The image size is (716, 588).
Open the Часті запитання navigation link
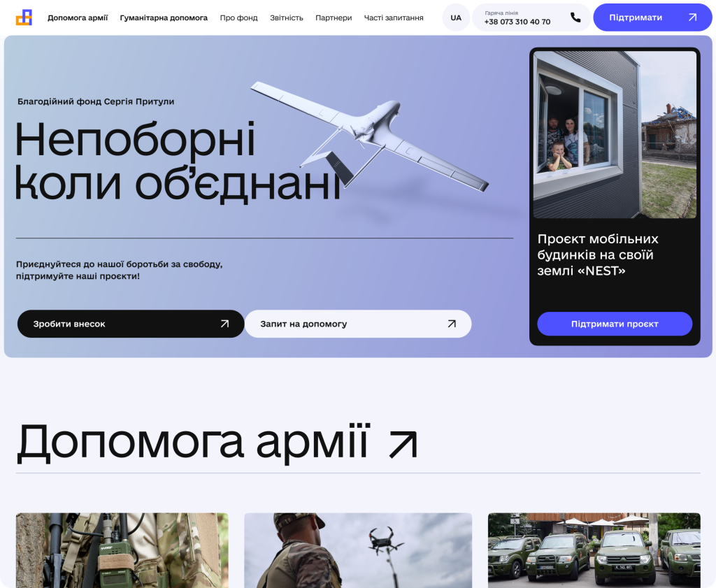tap(394, 17)
